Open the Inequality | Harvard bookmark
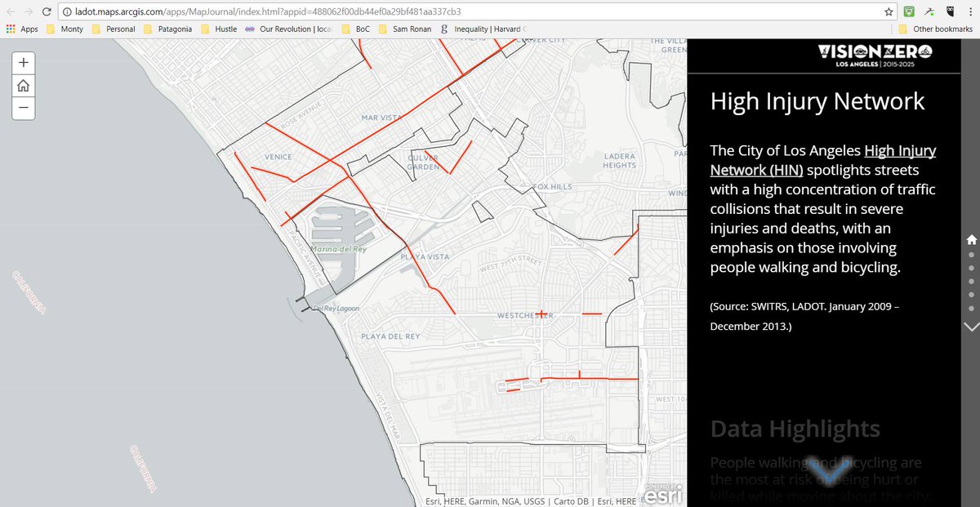The width and height of the screenshot is (980, 507). point(482,29)
